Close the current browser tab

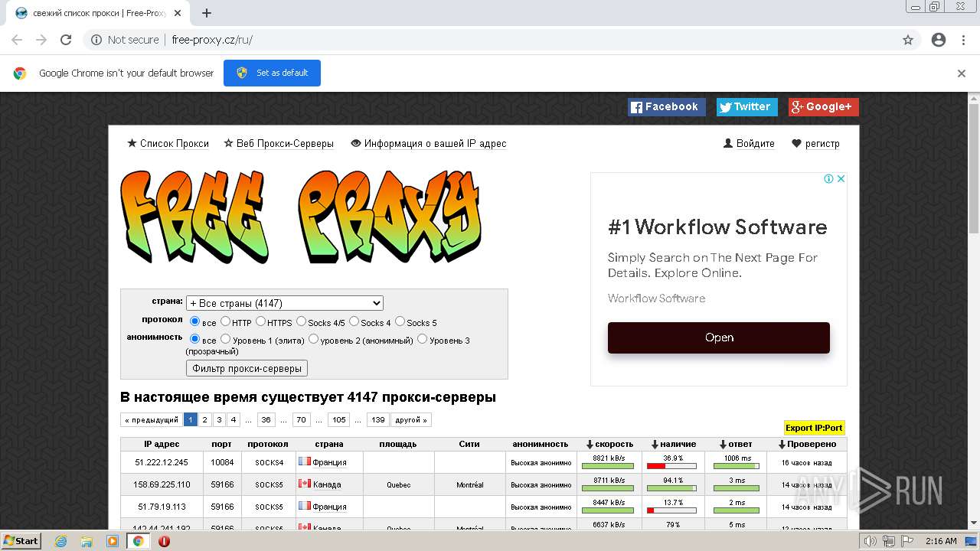178,13
